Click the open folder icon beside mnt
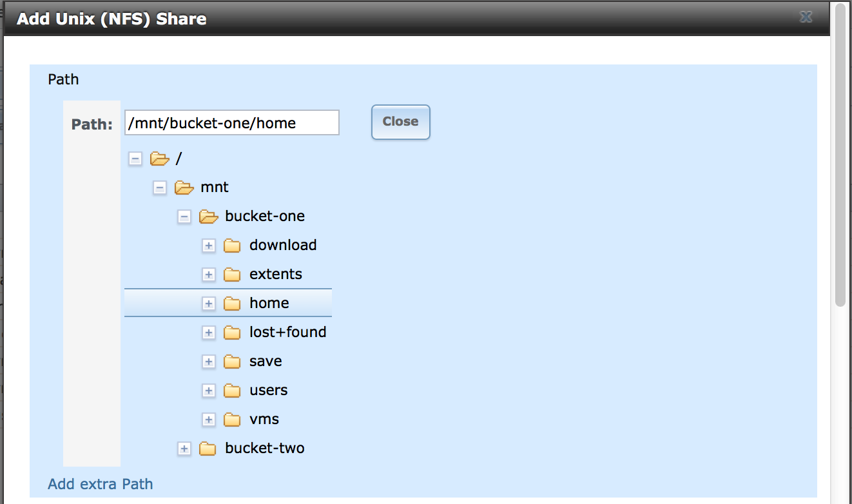 tap(184, 187)
